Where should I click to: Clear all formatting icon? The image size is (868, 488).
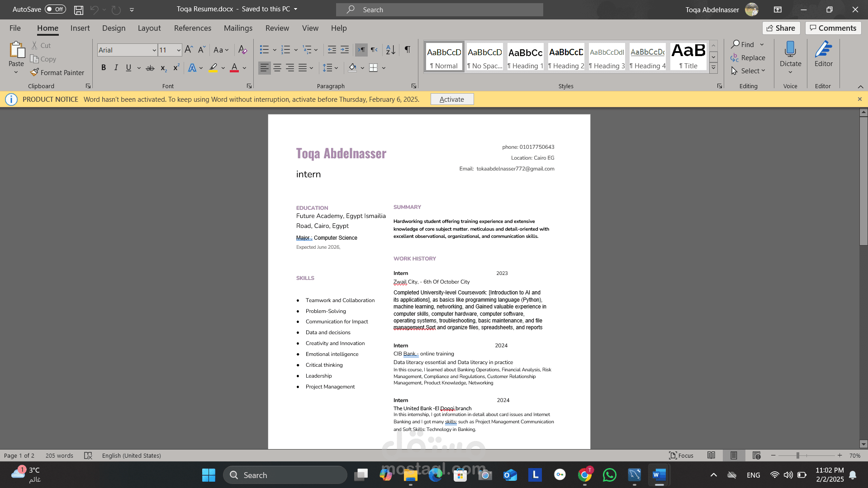[x=243, y=50]
